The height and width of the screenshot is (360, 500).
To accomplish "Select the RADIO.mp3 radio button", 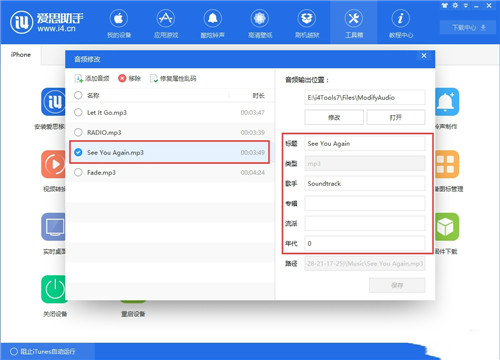I will [x=78, y=132].
